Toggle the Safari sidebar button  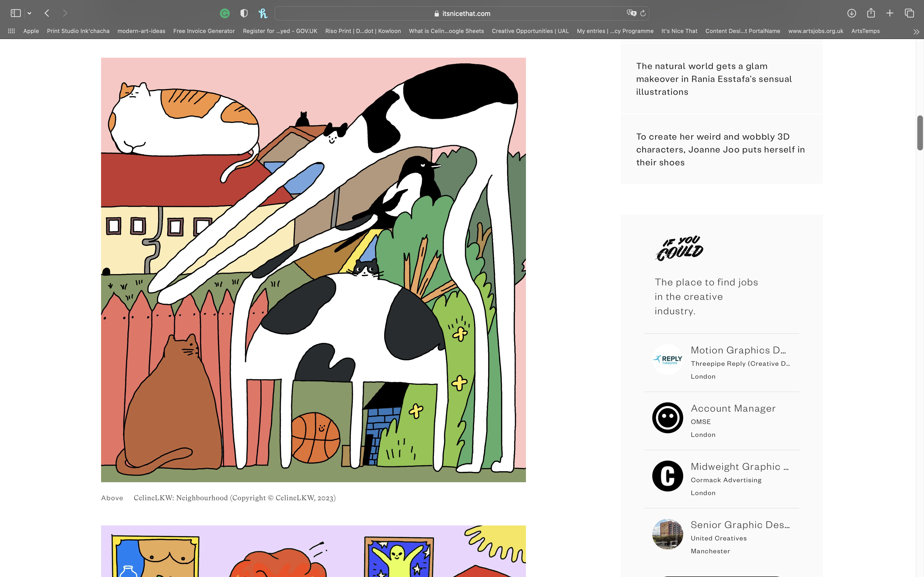(x=16, y=13)
